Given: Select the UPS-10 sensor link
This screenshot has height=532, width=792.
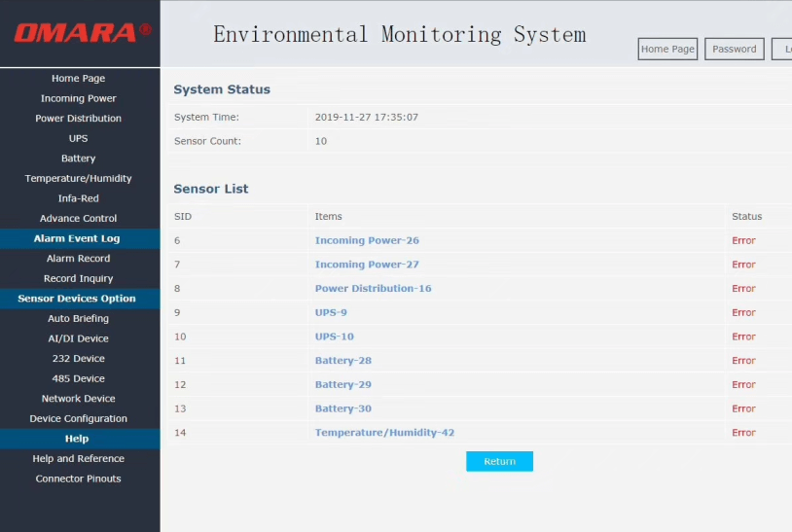Looking at the screenshot, I should pyautogui.click(x=334, y=337).
